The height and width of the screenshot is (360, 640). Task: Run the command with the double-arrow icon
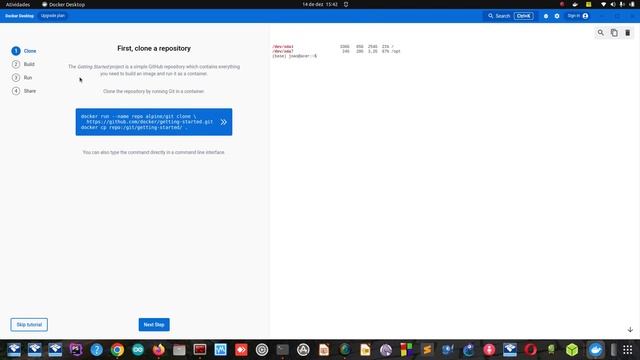click(224, 122)
